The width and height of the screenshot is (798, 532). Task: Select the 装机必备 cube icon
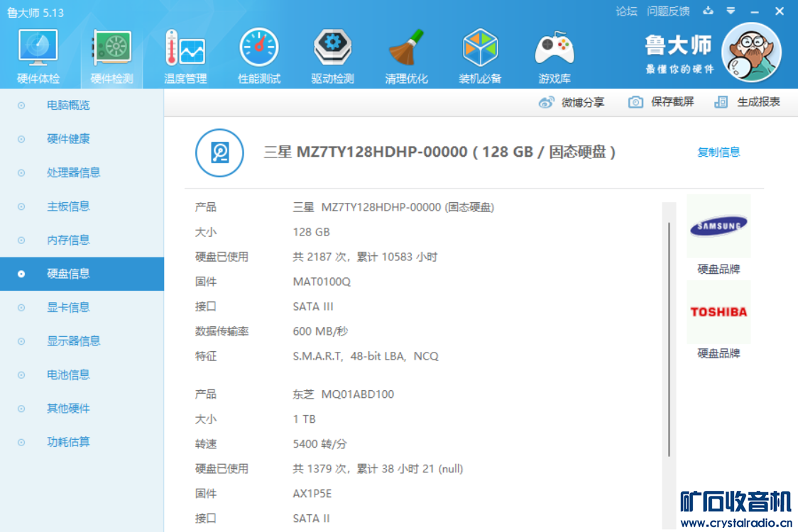(x=480, y=48)
